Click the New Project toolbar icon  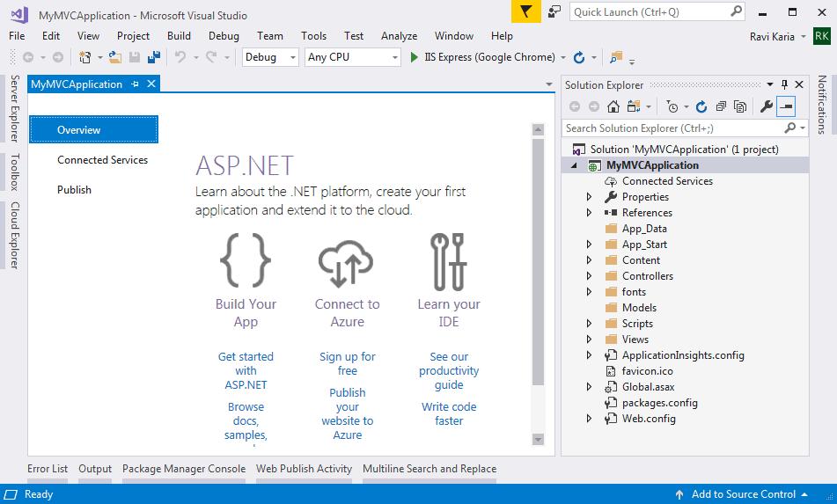click(x=84, y=57)
